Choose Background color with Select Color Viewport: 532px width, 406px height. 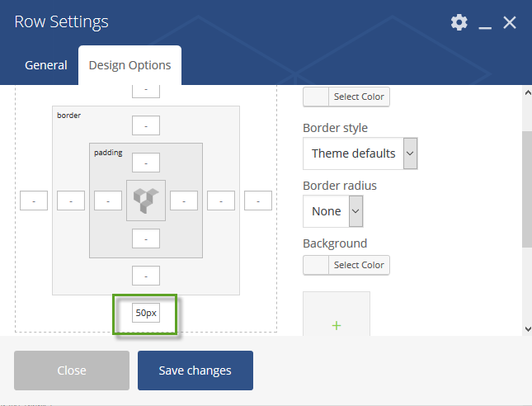[x=346, y=265]
